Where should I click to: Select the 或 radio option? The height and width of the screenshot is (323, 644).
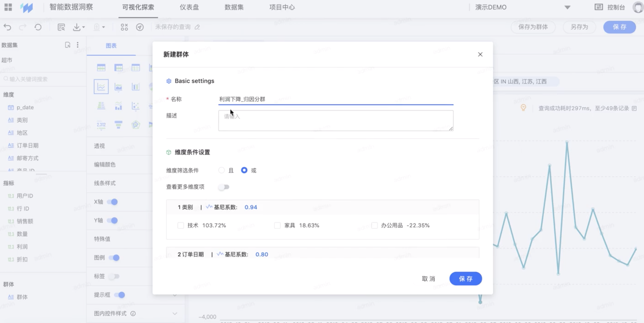244,170
